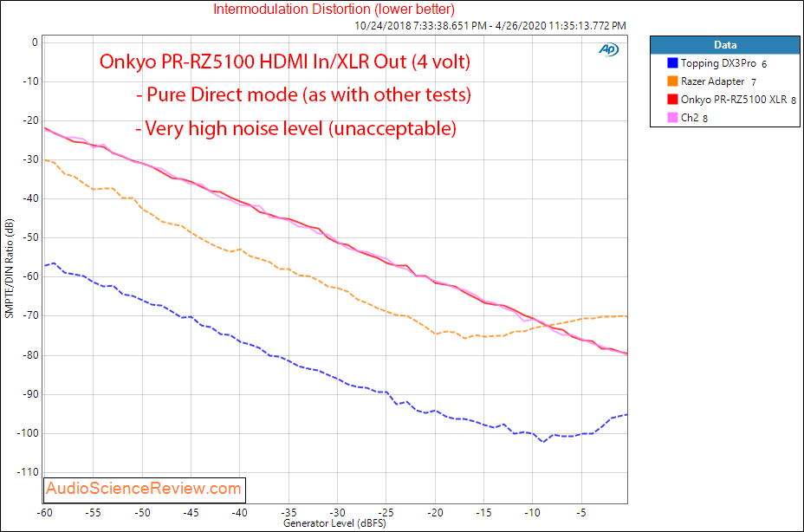Click the blue Topping DX3Pro legend swatch
This screenshot has height=532, width=804.
672,63
